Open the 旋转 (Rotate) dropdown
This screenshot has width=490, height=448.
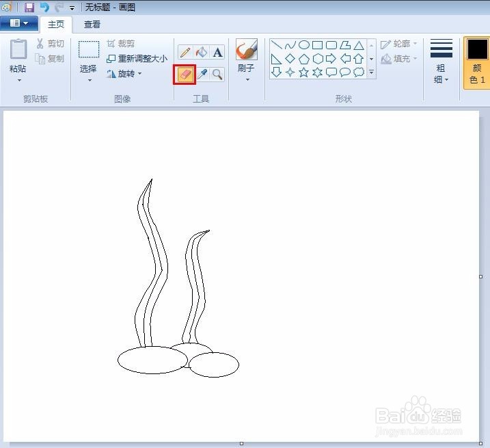pos(124,73)
